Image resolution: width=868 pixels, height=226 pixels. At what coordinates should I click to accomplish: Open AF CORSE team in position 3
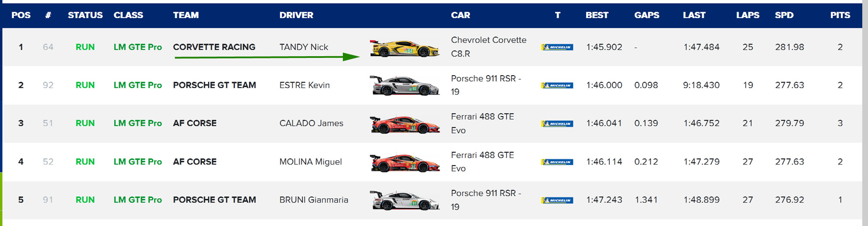click(x=195, y=123)
